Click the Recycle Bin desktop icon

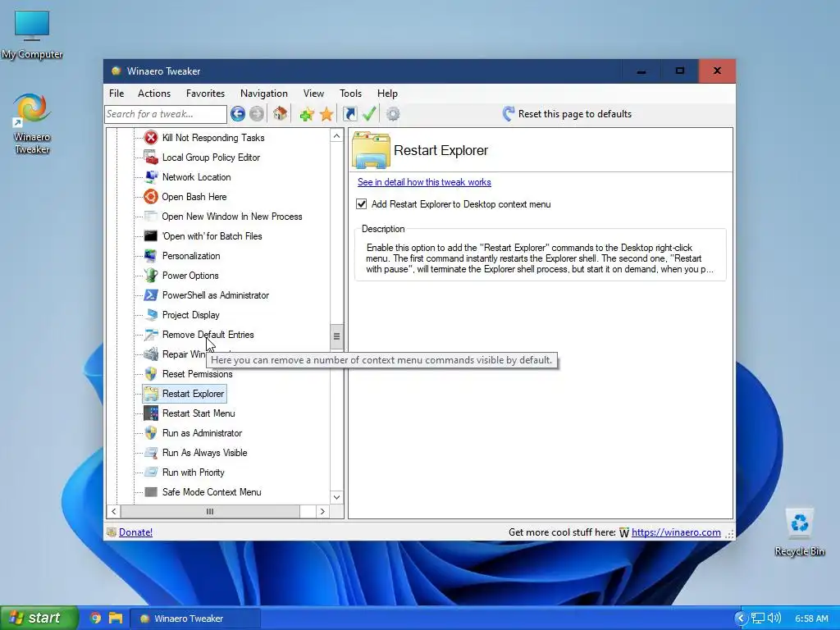tap(799, 532)
